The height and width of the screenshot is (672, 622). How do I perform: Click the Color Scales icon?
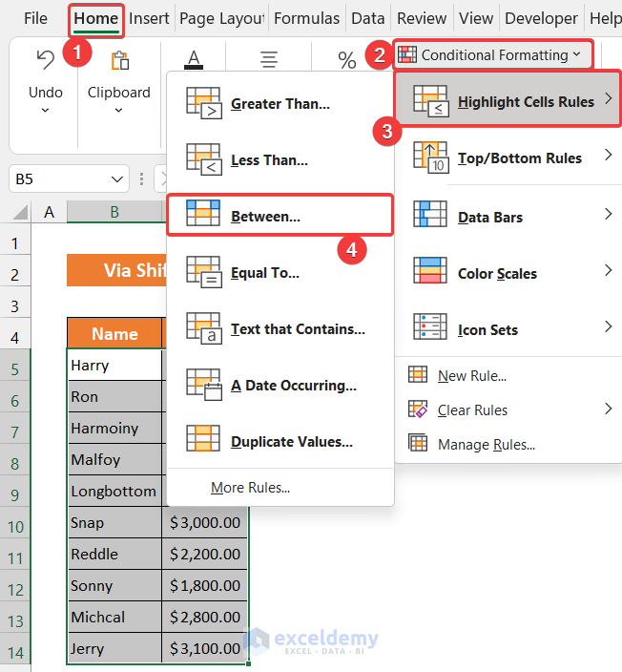430,270
